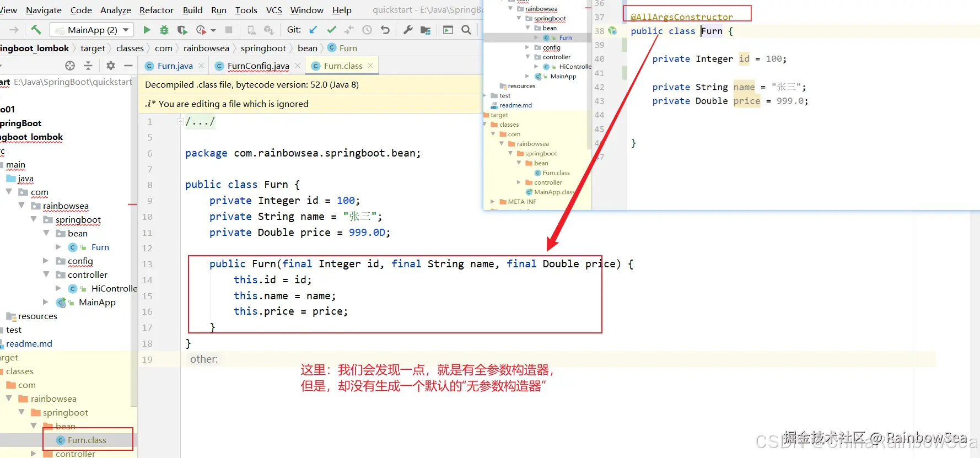Open the VCS menu
Screen dimensions: 980x458
(274, 10)
